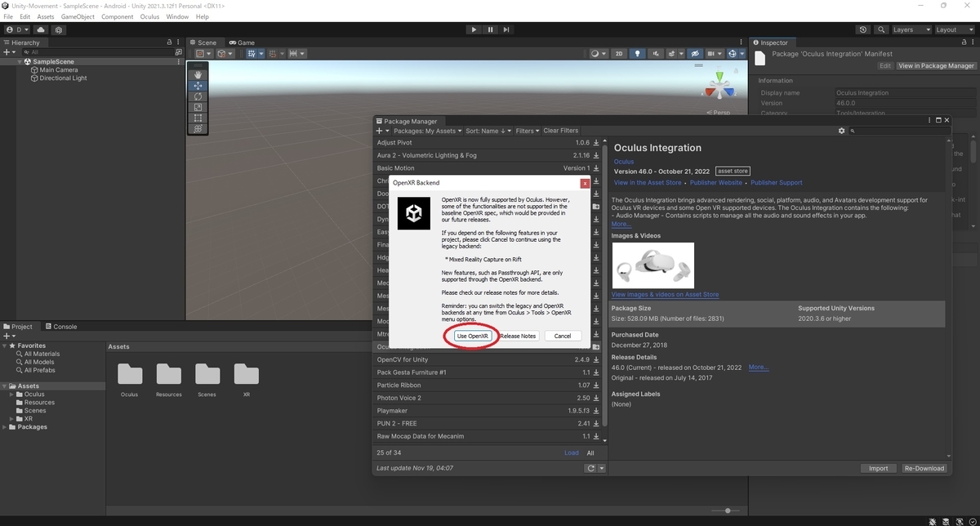Viewport: 980px width, 526px height.
Task: Click Cancel in OpenXR Backend dialog
Action: (x=563, y=336)
